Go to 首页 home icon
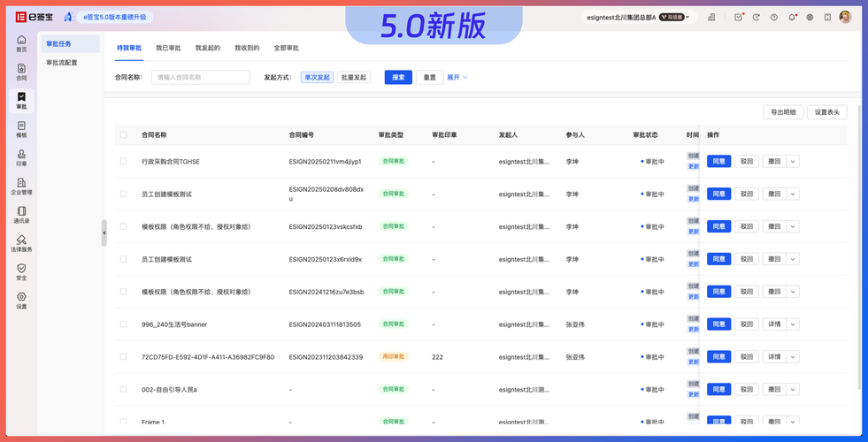This screenshot has width=868, height=442. (x=21, y=43)
